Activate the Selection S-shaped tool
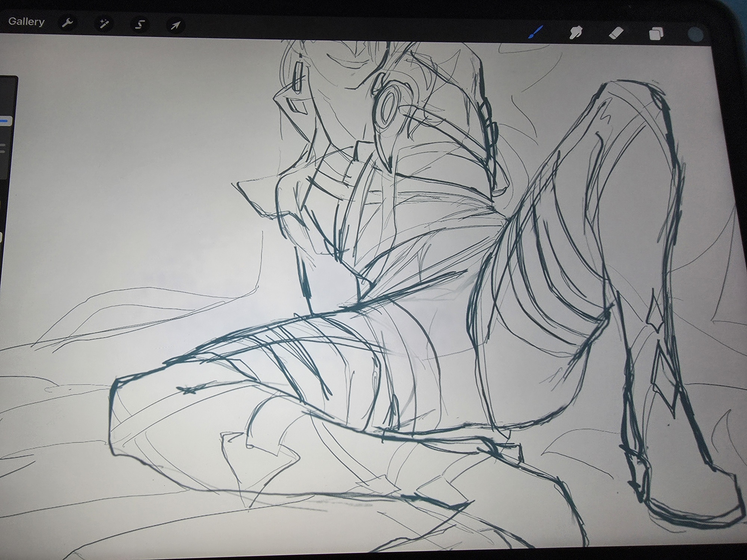 tap(140, 25)
